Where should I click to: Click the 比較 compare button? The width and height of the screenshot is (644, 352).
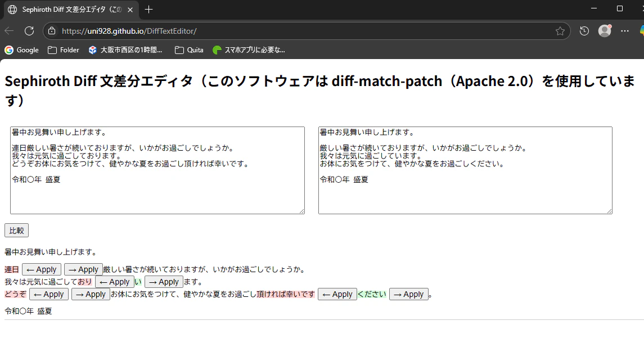pos(16,231)
